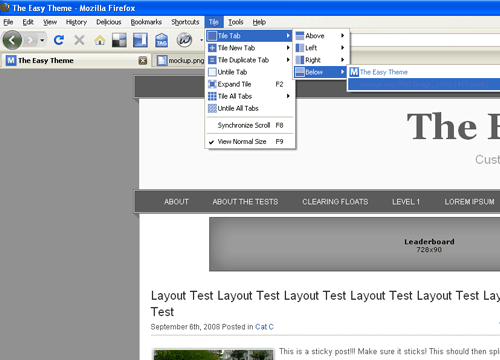The width and height of the screenshot is (500, 360).
Task: Click the round W toolbar icon
Action: [x=184, y=40]
